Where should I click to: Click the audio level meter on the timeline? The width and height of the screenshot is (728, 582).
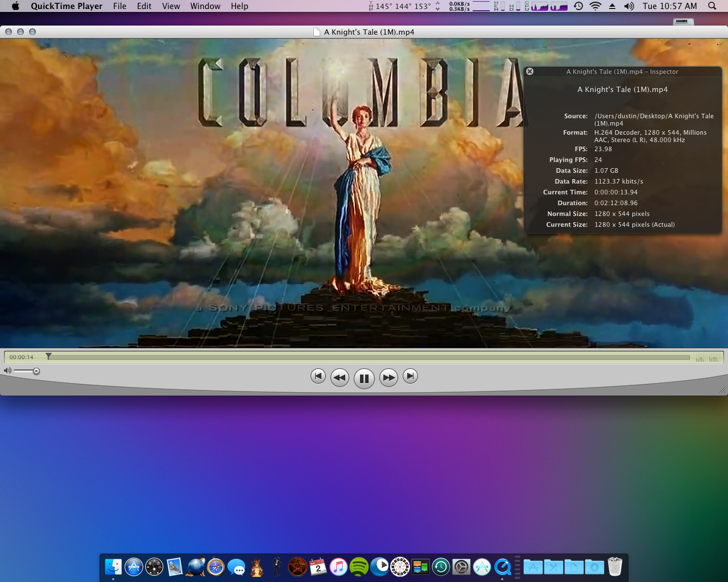pyautogui.click(x=708, y=357)
